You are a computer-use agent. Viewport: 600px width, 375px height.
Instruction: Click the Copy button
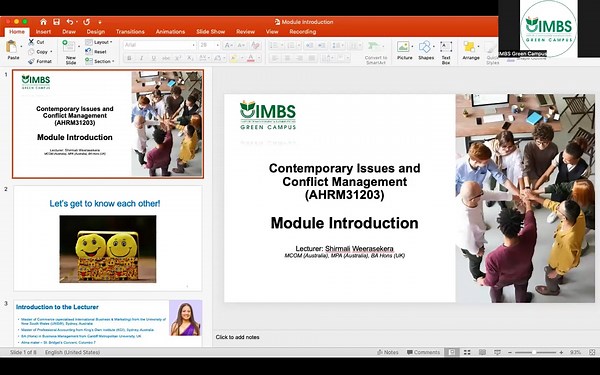click(x=38, y=52)
